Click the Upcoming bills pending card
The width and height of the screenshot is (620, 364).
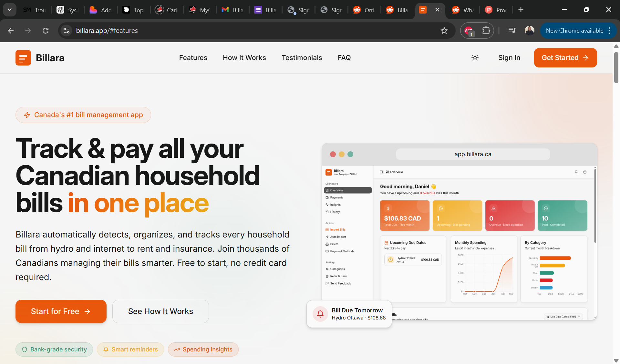click(457, 216)
